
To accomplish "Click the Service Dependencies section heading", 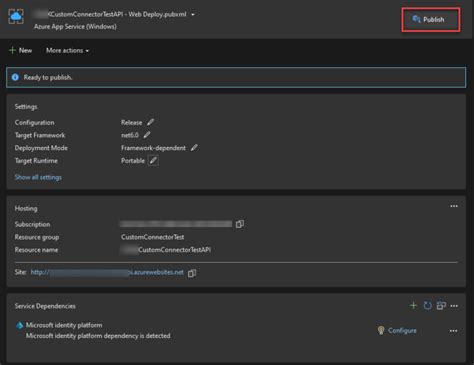I will click(45, 306).
